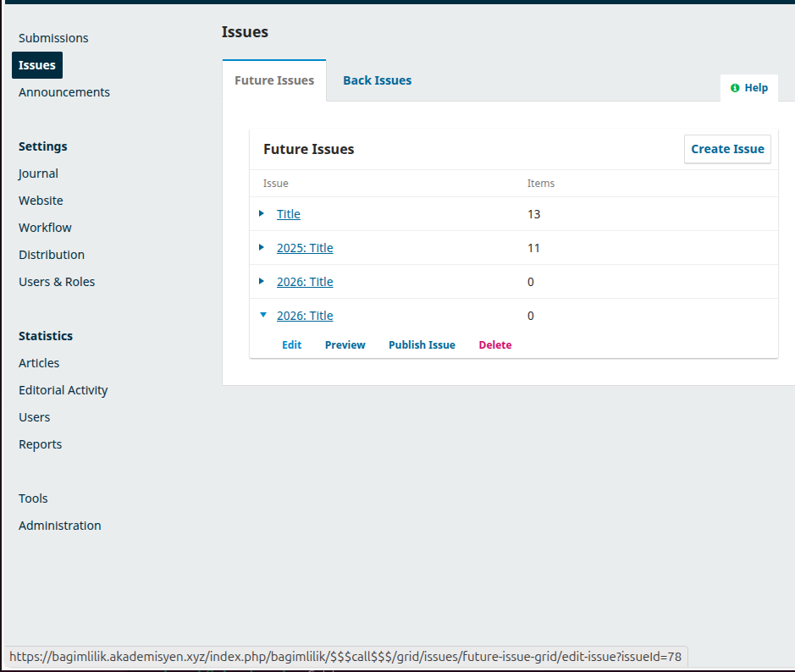Open Workflow settings
The width and height of the screenshot is (795, 672).
[x=45, y=228]
